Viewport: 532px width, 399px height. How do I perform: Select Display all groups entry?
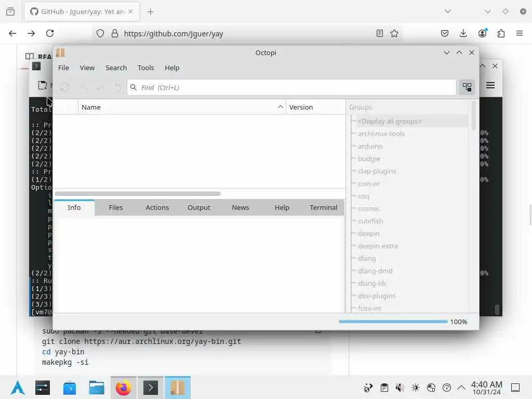390,122
